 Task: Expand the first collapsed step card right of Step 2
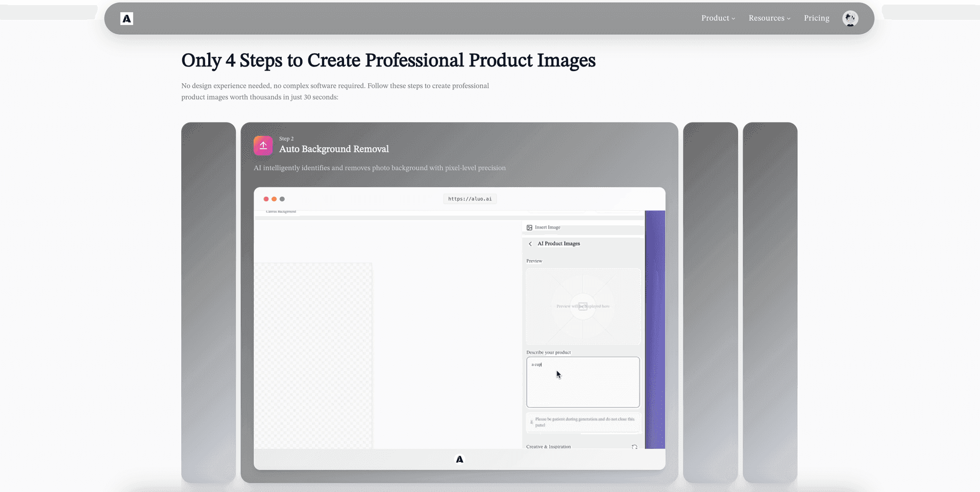coord(710,302)
